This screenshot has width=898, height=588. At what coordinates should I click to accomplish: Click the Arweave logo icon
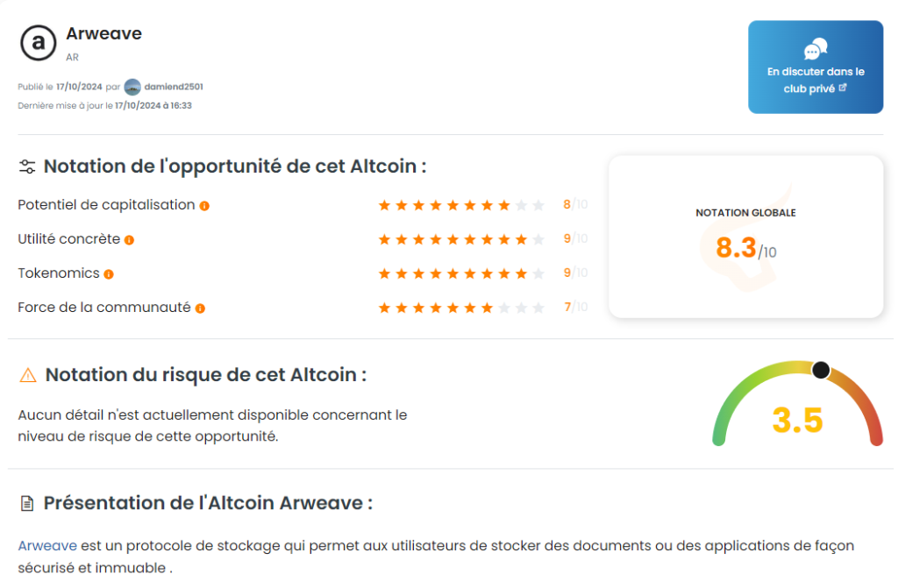click(x=38, y=43)
